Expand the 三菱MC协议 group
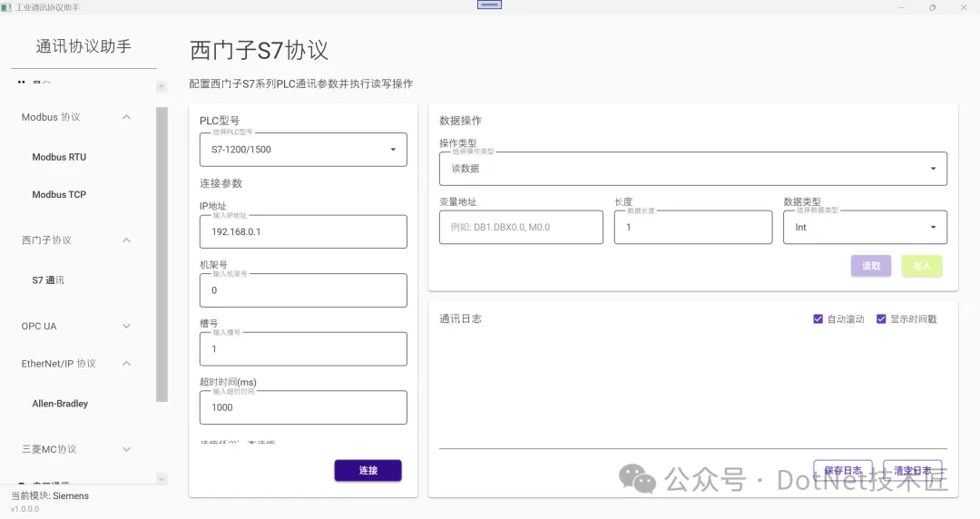The image size is (980, 519). 76,449
